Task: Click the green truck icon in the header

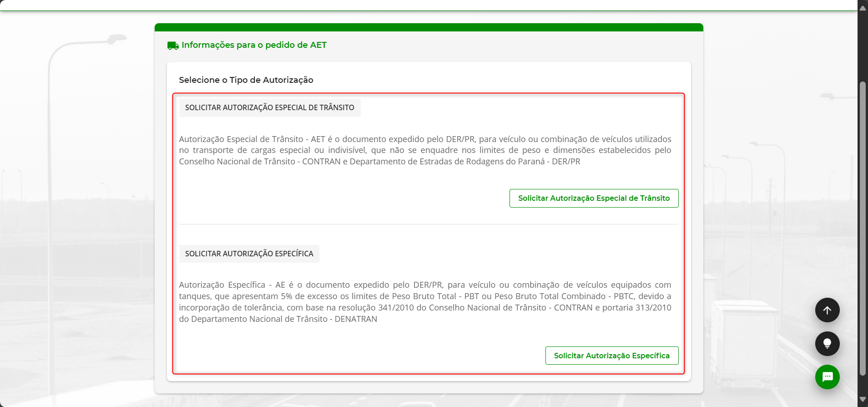Action: (x=173, y=46)
